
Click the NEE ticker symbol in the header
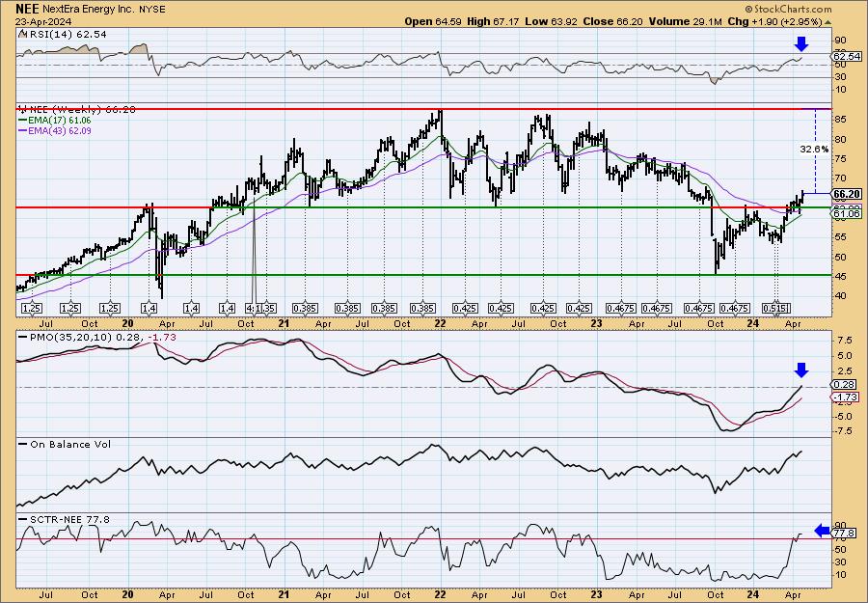pos(27,9)
